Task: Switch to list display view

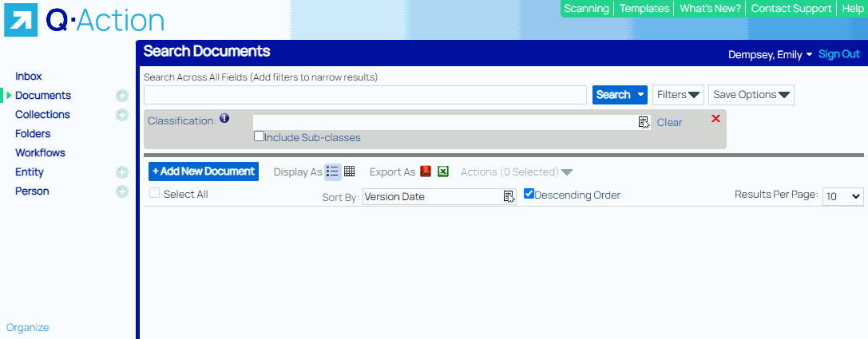Action: pos(333,171)
